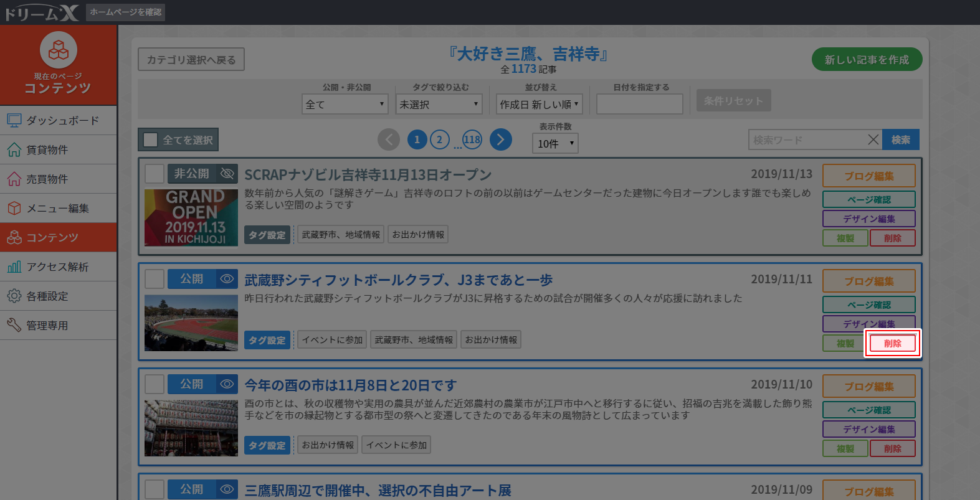
Task: Open the 公開・非公開 dropdown
Action: point(345,104)
